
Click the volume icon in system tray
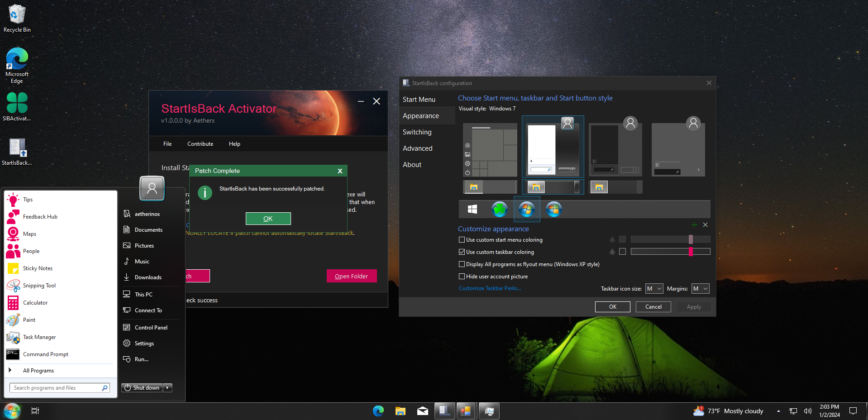(808, 411)
